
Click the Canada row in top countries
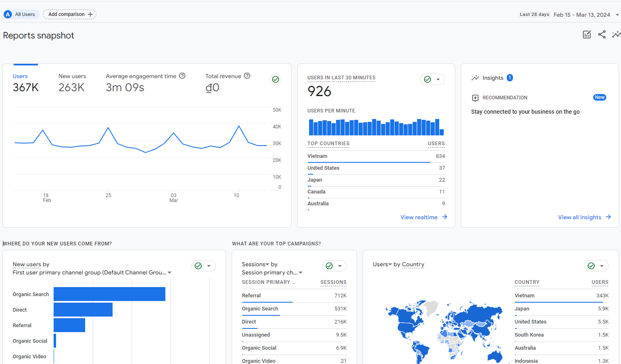pyautogui.click(x=376, y=192)
